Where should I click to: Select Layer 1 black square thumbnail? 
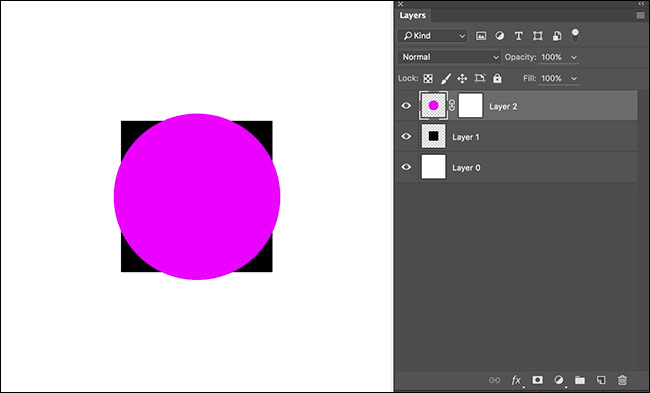coord(434,136)
